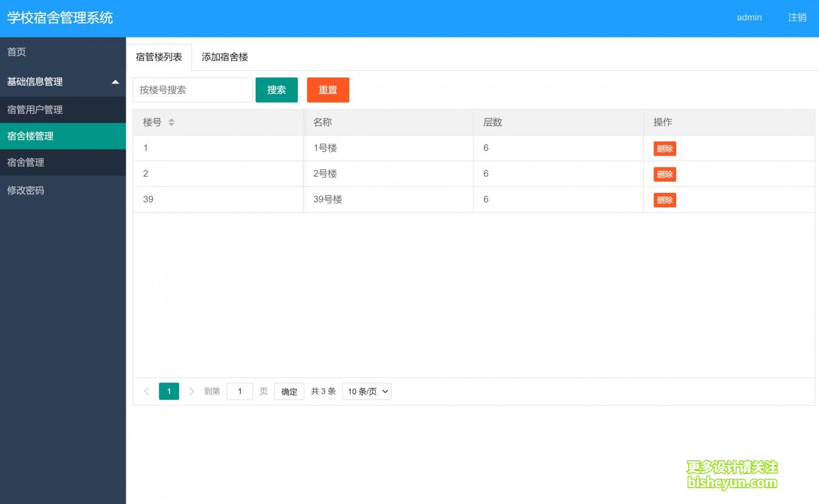This screenshot has height=504, width=819.
Task: Go to previous page arrow in pagination
Action: [x=146, y=391]
